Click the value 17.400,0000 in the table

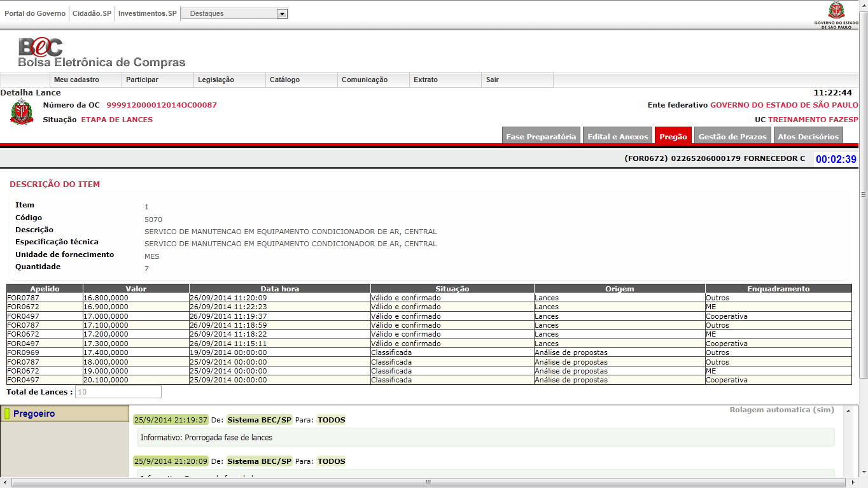[106, 352]
